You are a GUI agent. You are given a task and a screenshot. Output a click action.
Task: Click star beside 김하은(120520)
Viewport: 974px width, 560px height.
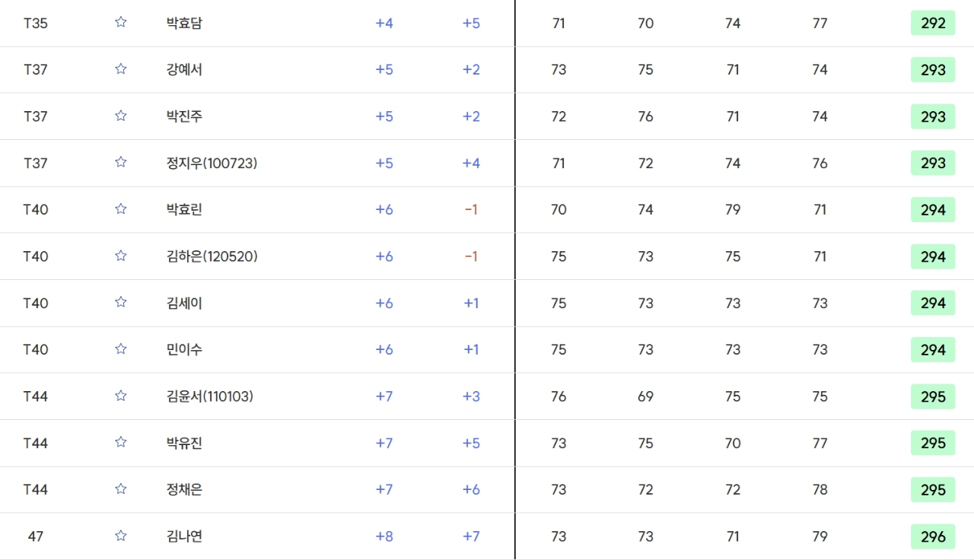tap(120, 256)
